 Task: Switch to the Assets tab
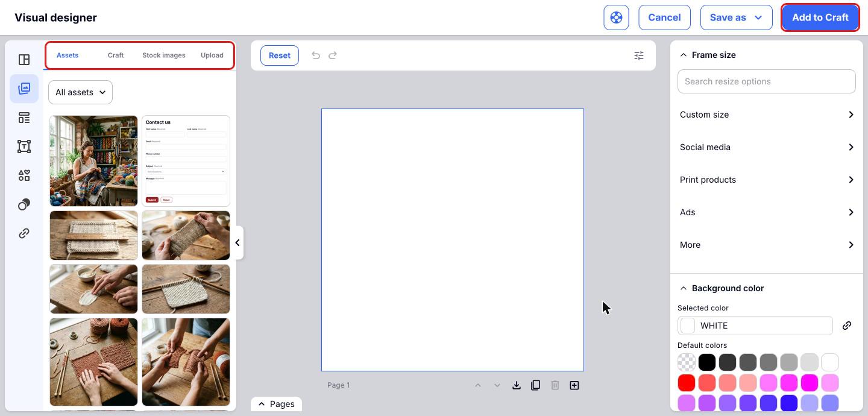coord(68,55)
